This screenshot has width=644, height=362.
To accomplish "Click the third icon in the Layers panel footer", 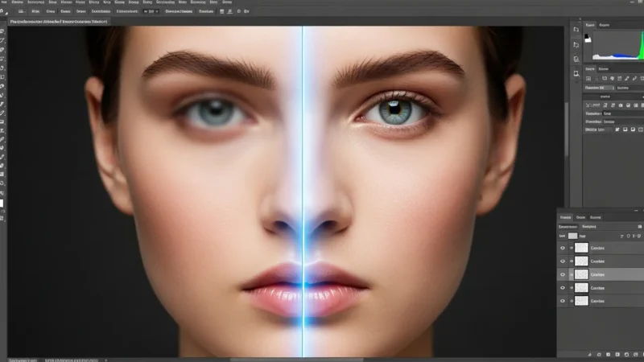I will pos(609,354).
